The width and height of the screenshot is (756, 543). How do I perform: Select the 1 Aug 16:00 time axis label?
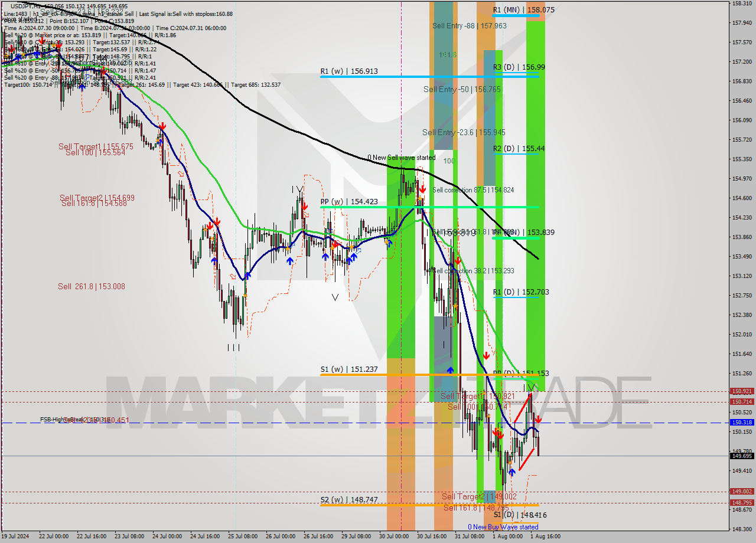coord(545,537)
